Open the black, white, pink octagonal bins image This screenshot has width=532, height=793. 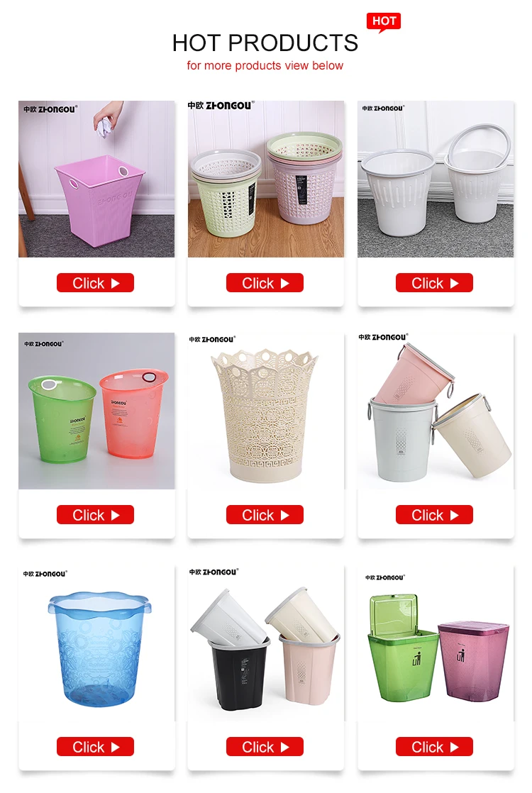[x=266, y=643]
